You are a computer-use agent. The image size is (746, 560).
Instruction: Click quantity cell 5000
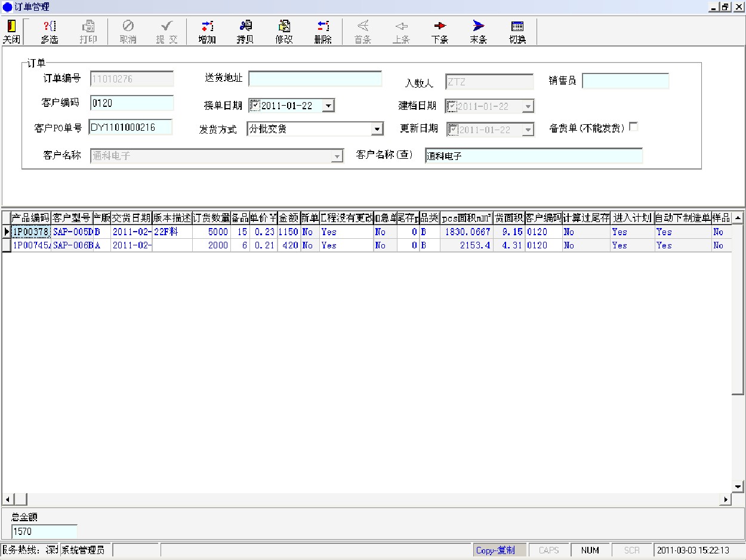tap(211, 232)
